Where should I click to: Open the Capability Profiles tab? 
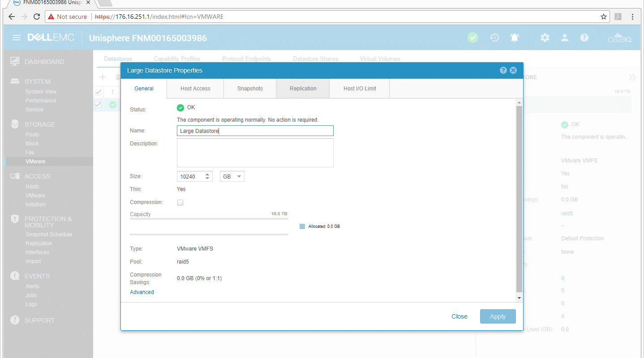(x=177, y=59)
